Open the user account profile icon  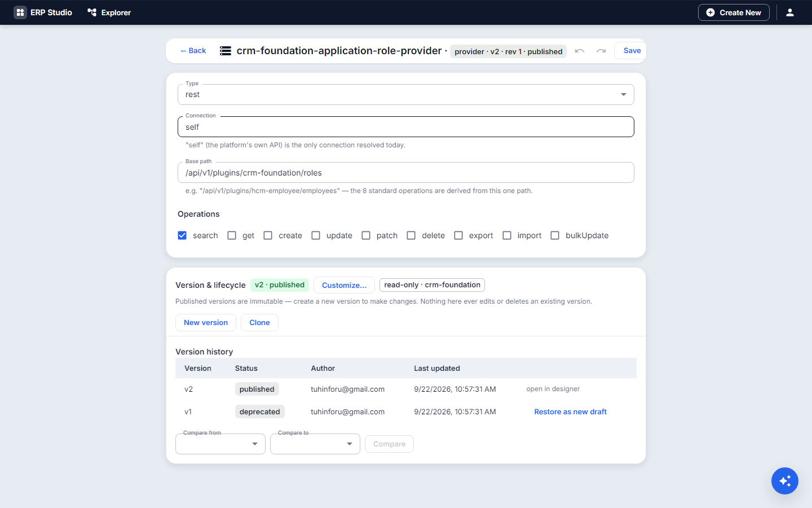tap(790, 12)
